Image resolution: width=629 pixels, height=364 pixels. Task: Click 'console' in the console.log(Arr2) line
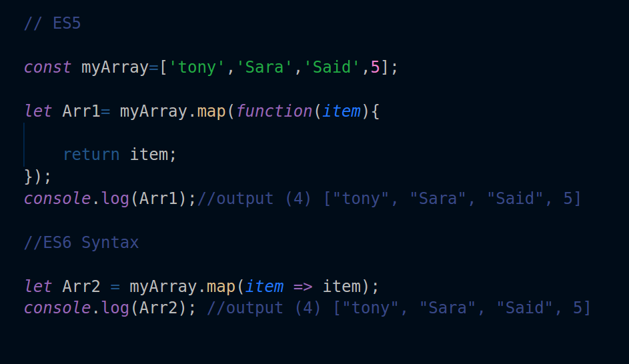[57, 308]
